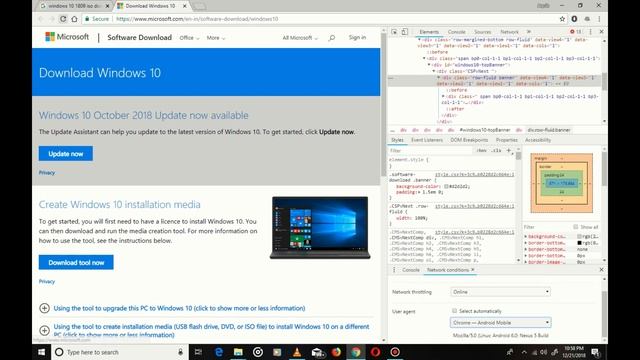The height and width of the screenshot is (360, 640).
Task: Launch Microsoft Edge from the taskbar
Action: click(218, 352)
